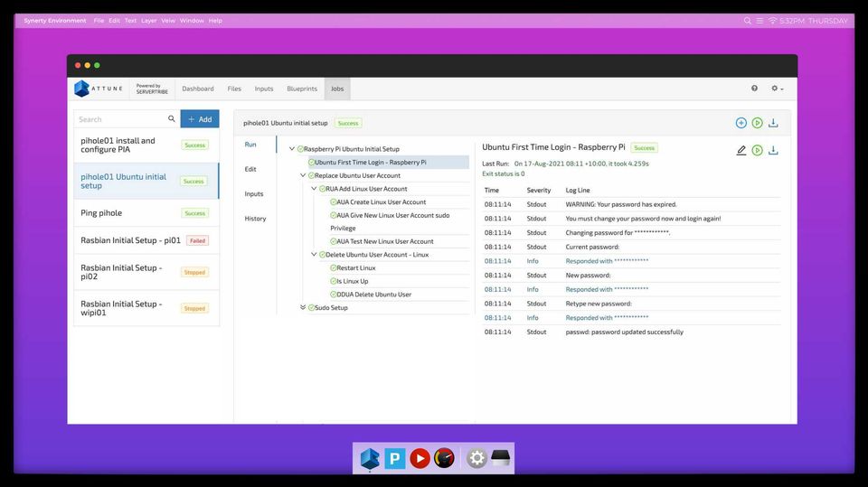Image resolution: width=868 pixels, height=487 pixels.
Task: Select Rasbian Initial Setup - pi02 job
Action: coord(146,272)
